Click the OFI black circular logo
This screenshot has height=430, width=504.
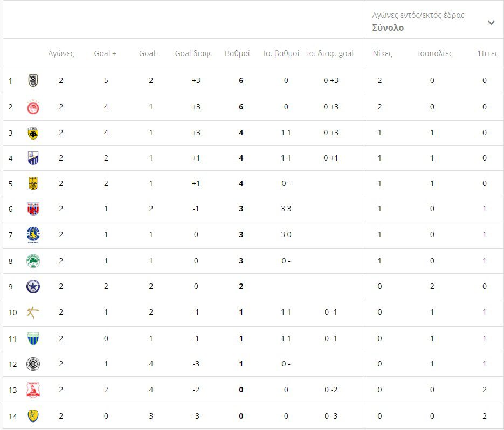tap(33, 364)
